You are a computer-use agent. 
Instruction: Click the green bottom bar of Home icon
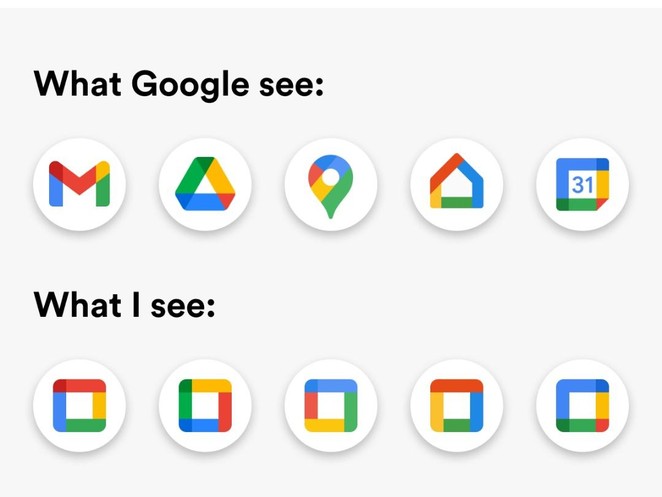coord(457,202)
